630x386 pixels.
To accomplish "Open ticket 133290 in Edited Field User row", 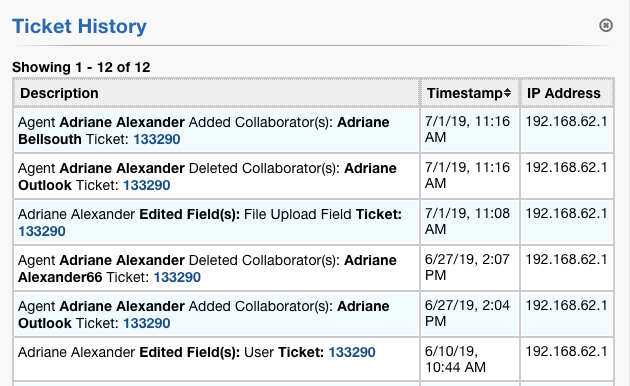I will click(352, 352).
